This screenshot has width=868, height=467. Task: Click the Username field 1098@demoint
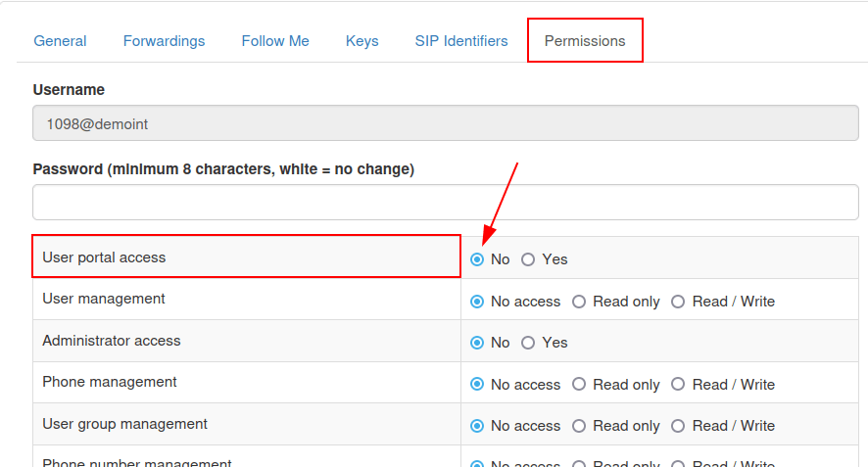446,124
